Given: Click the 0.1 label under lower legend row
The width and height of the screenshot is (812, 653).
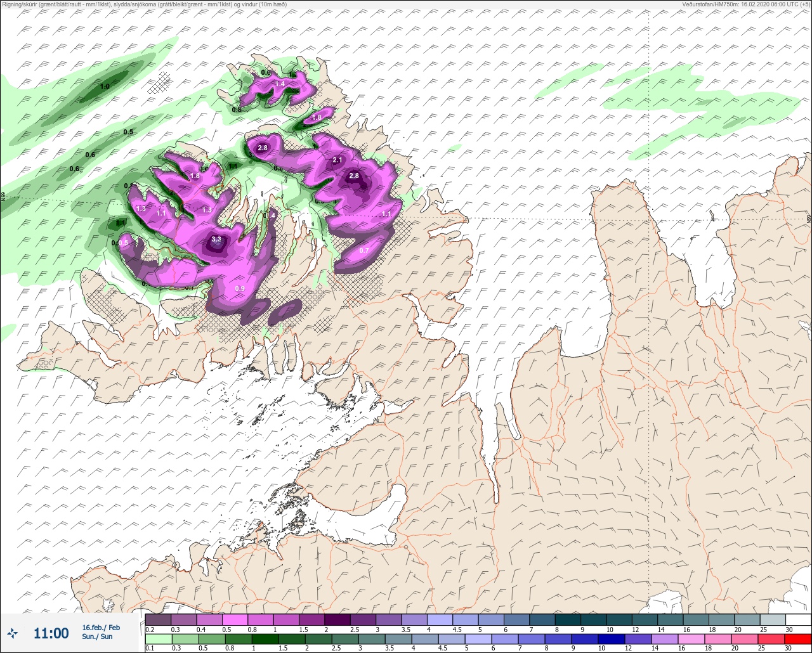Looking at the screenshot, I should coord(150,649).
